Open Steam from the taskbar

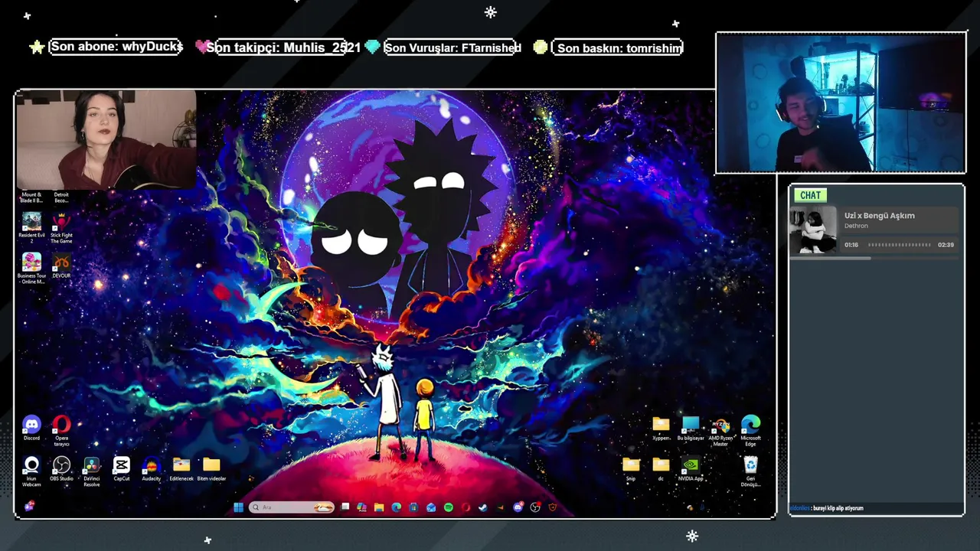pyautogui.click(x=483, y=507)
